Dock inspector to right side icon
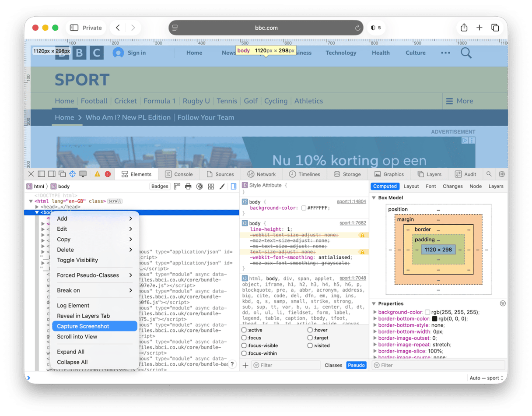 click(52, 174)
